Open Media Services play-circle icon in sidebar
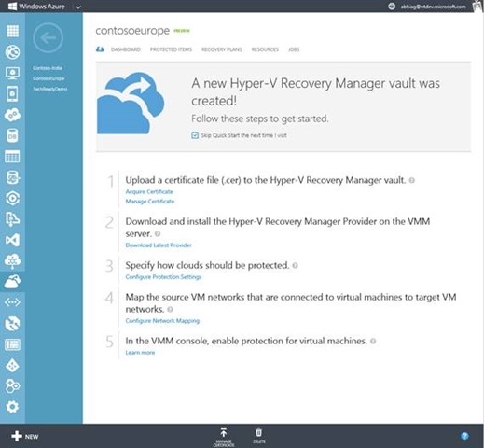The width and height of the screenshot is (484, 448). (x=12, y=198)
